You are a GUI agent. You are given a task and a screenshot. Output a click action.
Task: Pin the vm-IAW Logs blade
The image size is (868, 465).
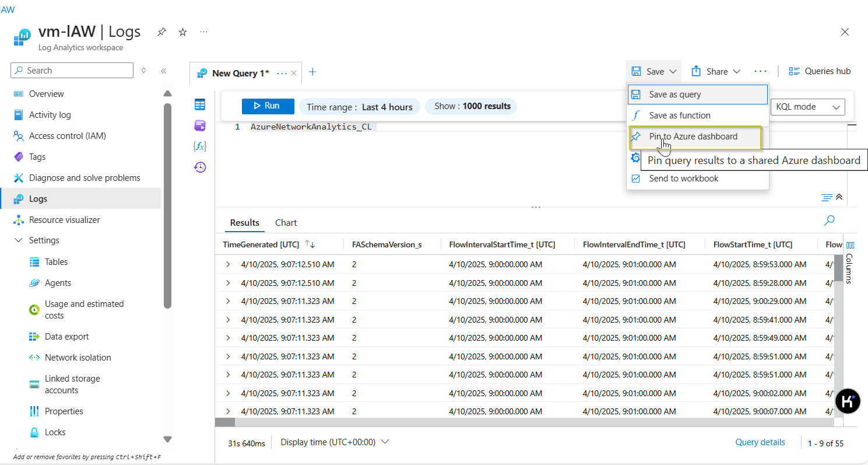161,32
